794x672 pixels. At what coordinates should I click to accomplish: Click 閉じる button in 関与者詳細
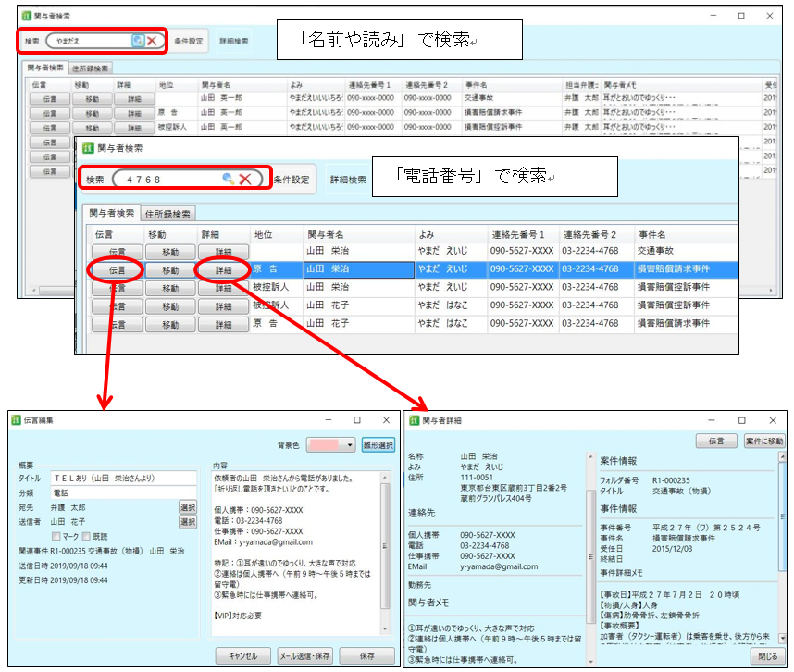(x=768, y=655)
